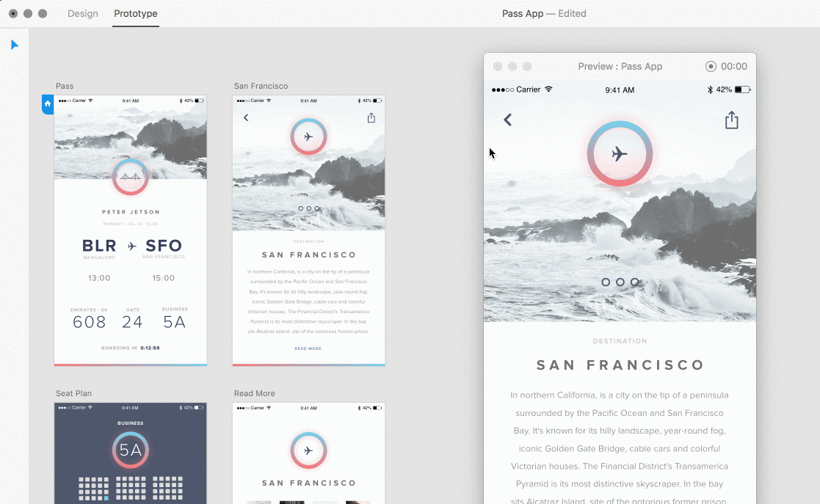Viewport: 820px width, 504px height.
Task: Click SAN FRANCISCO heading in Preview window
Action: click(620, 365)
